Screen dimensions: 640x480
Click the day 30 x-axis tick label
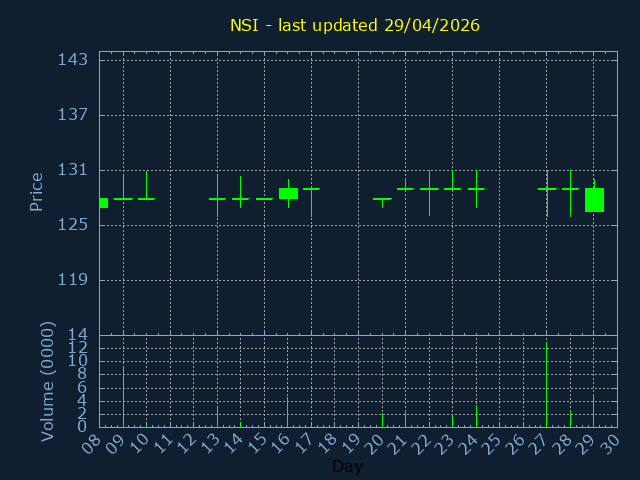coord(610,443)
